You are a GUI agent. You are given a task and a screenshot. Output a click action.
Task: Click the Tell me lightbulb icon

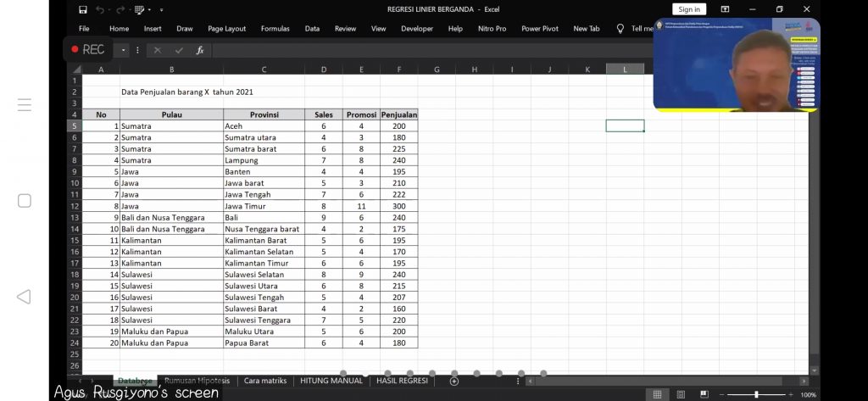pyautogui.click(x=620, y=28)
